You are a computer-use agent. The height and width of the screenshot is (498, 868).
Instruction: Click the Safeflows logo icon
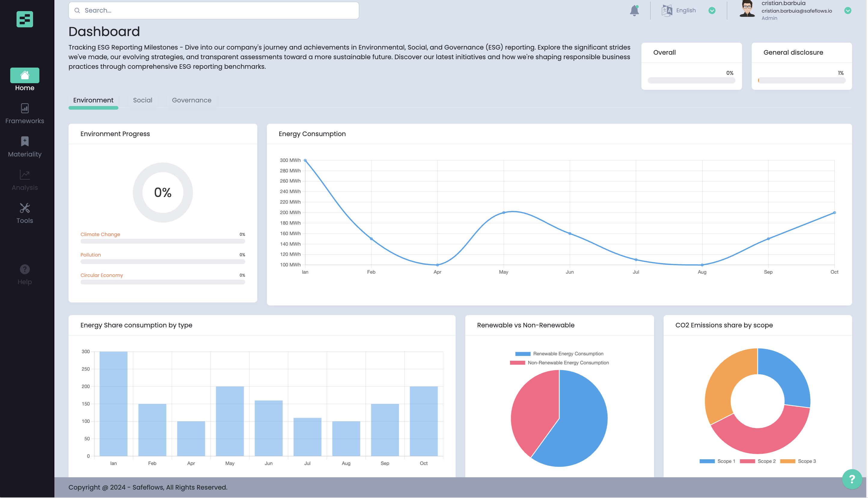25,19
